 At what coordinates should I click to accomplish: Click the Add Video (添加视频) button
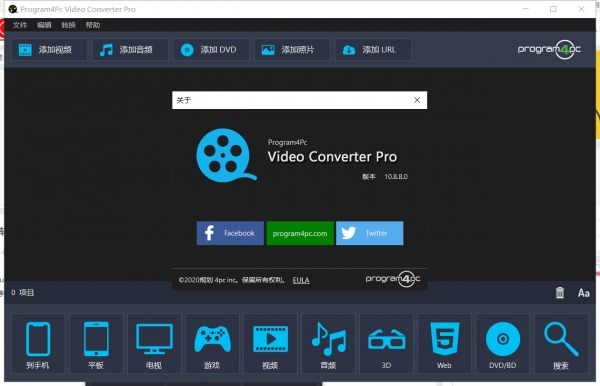click(49, 50)
